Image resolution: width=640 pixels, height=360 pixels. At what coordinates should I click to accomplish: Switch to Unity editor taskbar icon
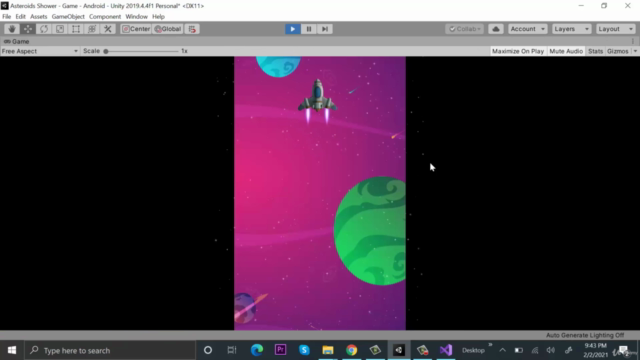coord(399,350)
